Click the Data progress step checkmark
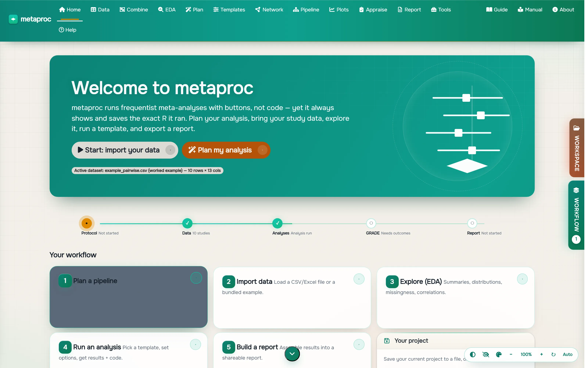 pyautogui.click(x=187, y=223)
